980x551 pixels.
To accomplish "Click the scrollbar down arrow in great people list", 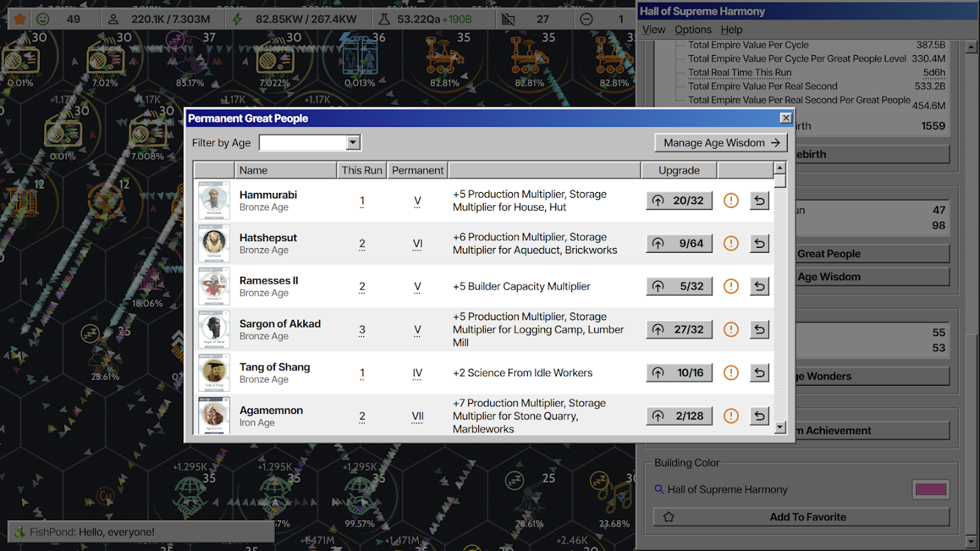I will [780, 428].
